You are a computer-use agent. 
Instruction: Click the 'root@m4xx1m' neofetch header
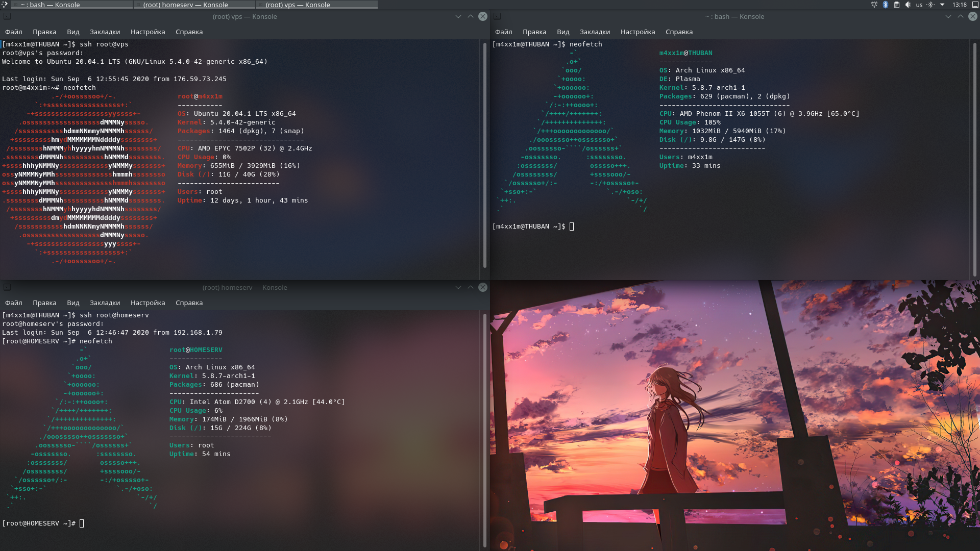[x=200, y=96]
